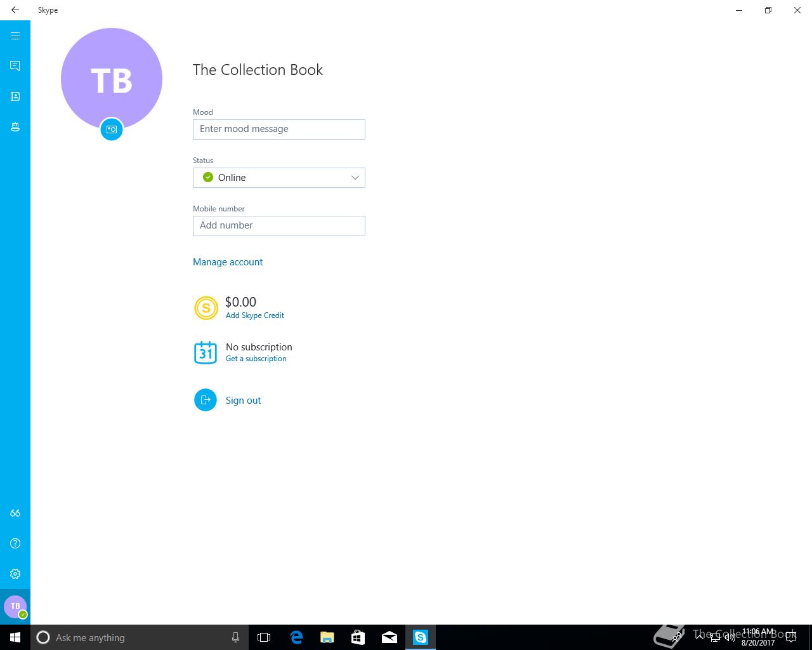Open Task View in taskbar
This screenshot has height=650, width=812.
(264, 637)
